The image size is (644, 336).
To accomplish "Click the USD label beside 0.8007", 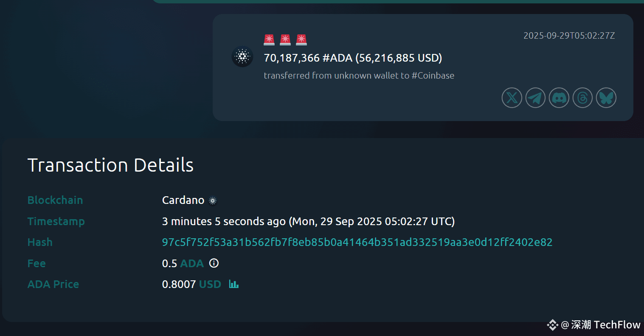I will [x=210, y=284].
